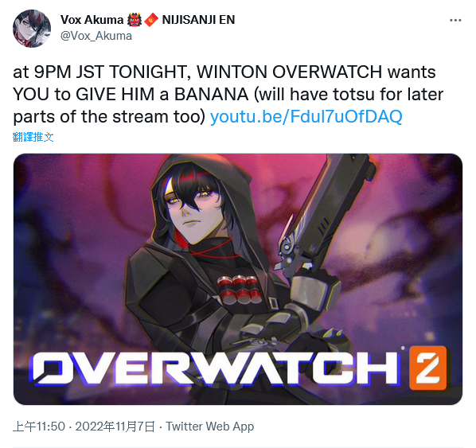Translate the tweet via 翻譯推文
Screen dimensions: 476x448
[33, 137]
